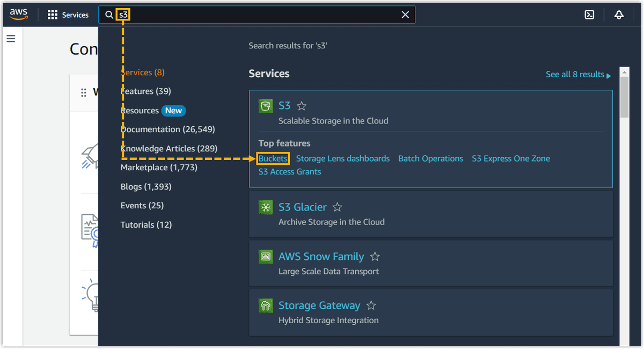Select the Marketplace results category

coord(159,167)
